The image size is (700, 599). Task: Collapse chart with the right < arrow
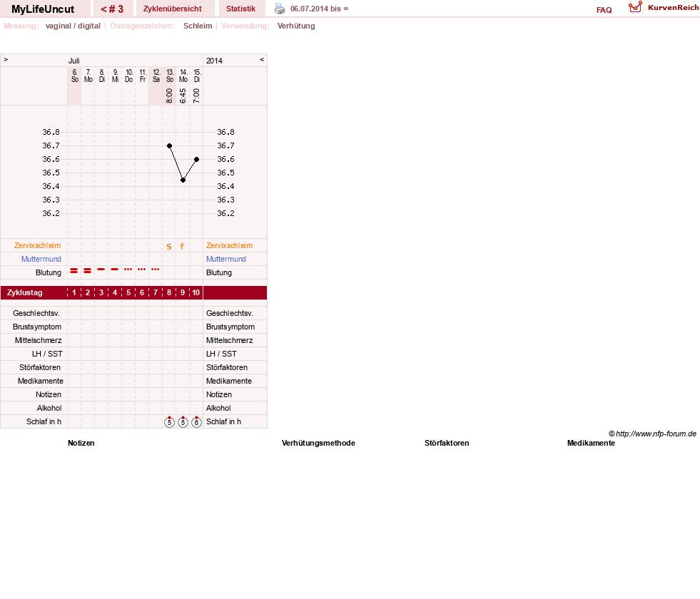point(262,59)
